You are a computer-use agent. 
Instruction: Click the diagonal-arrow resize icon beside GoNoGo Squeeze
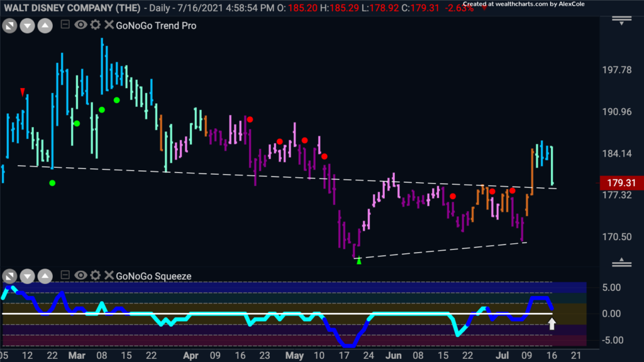[9, 277]
